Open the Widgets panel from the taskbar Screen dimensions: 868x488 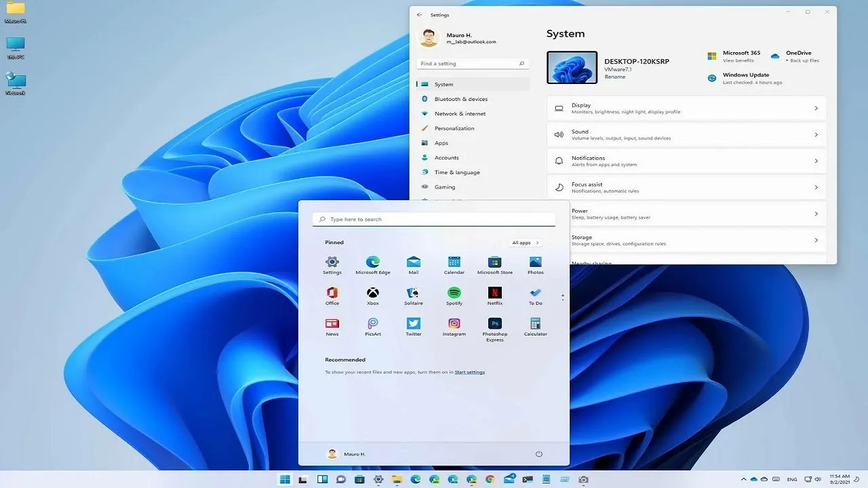322,480
